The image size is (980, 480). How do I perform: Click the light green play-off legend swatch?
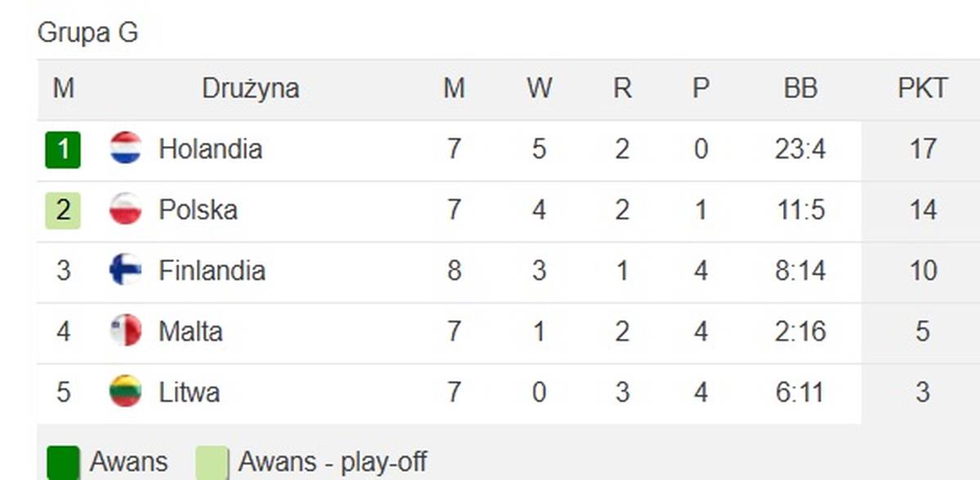pyautogui.click(x=212, y=463)
